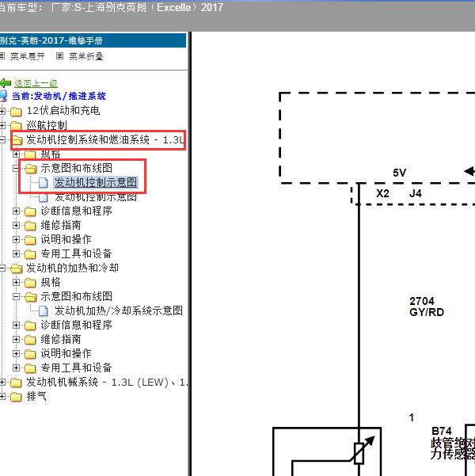
Task: Click the 菜单展开 button
Action: click(x=28, y=56)
